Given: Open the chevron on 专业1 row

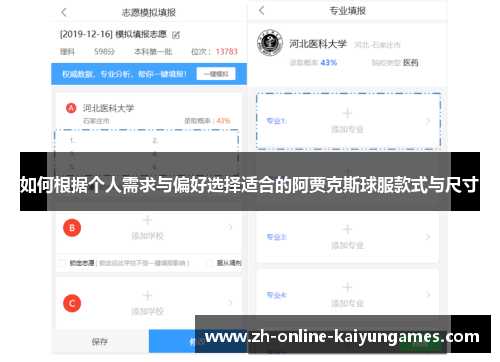Looking at the screenshot, I should coord(428,121).
